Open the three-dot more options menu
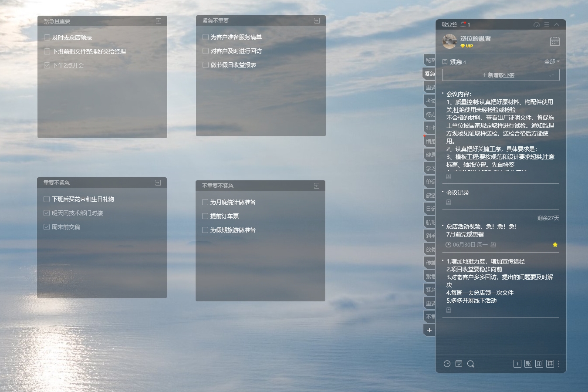588x392 pixels. tap(559, 364)
